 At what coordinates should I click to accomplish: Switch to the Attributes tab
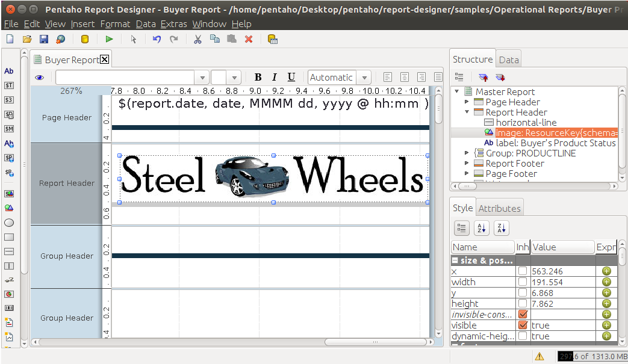point(499,208)
